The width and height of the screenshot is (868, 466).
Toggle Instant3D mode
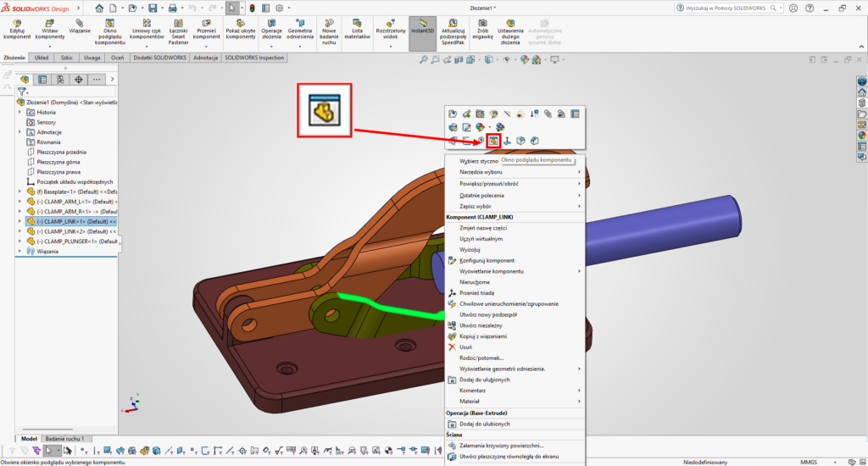click(x=422, y=33)
